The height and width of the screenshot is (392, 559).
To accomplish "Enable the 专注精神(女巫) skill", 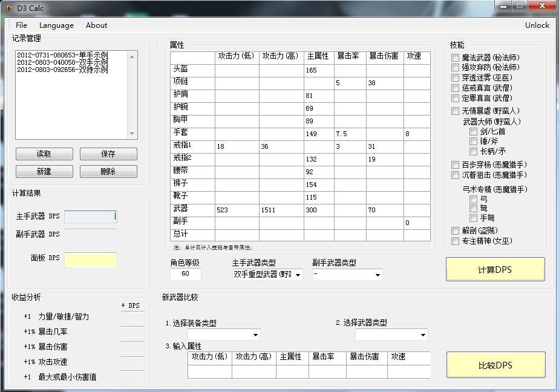I will [x=455, y=241].
